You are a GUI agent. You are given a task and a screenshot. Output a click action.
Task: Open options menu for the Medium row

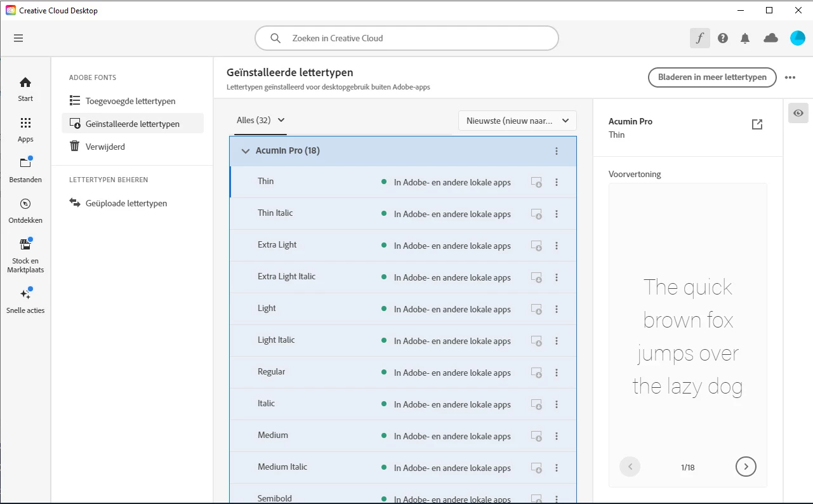(557, 436)
